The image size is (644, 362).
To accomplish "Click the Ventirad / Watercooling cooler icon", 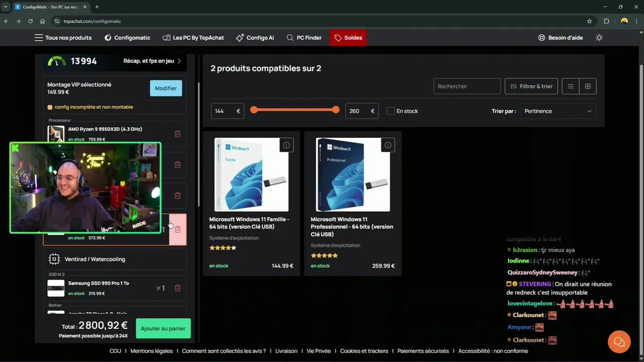I will point(54,259).
